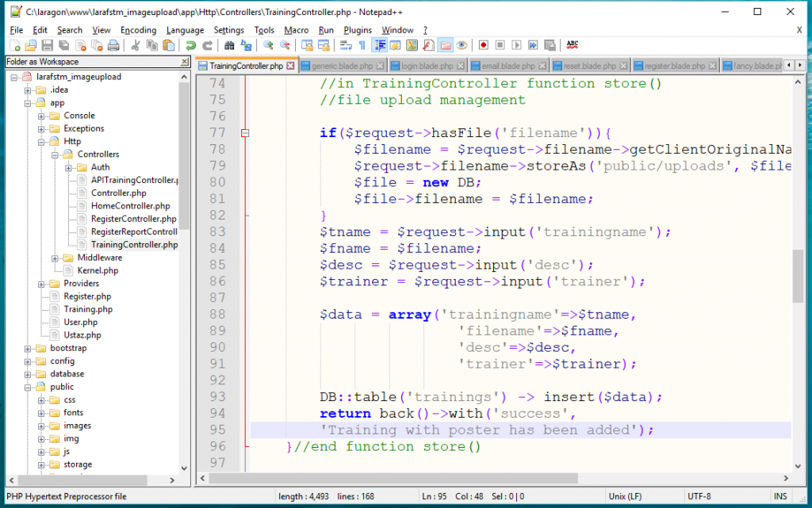
Task: Open the Plugins menu
Action: point(358,30)
